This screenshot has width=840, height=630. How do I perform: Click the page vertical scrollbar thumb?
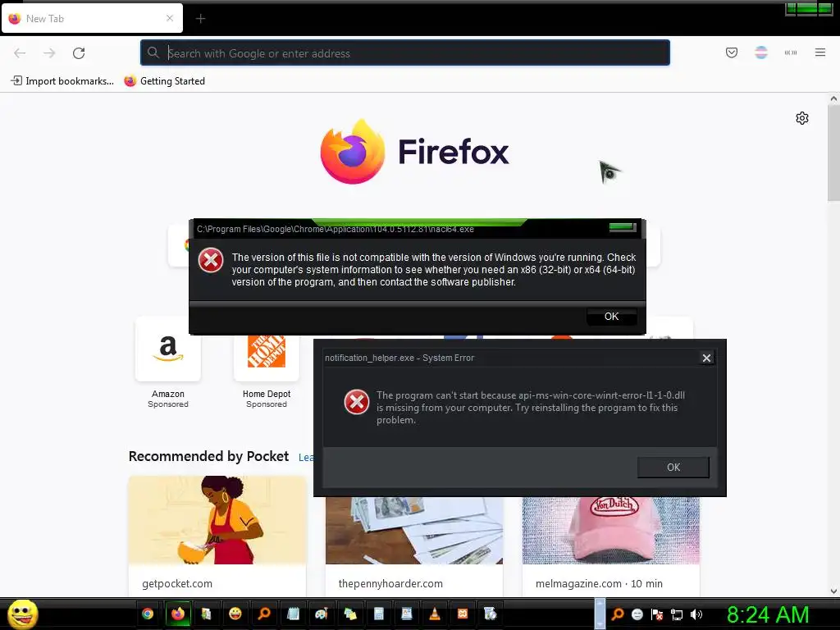coord(833,153)
